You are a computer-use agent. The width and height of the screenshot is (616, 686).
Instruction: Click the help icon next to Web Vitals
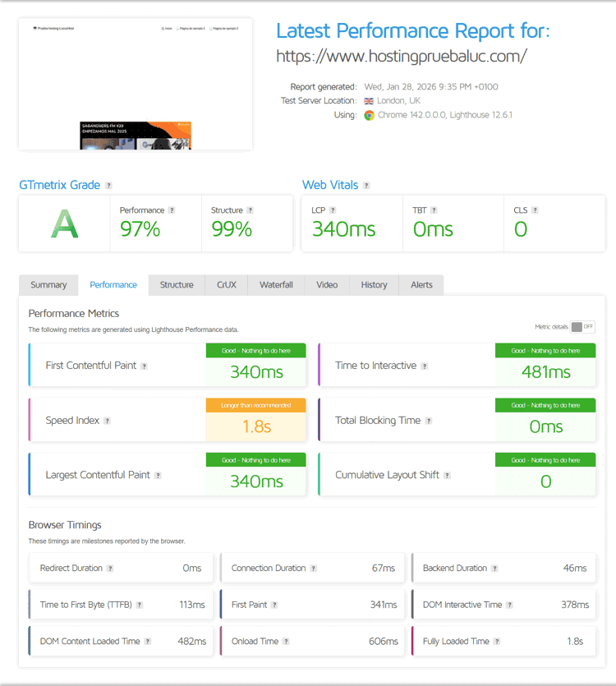click(366, 186)
